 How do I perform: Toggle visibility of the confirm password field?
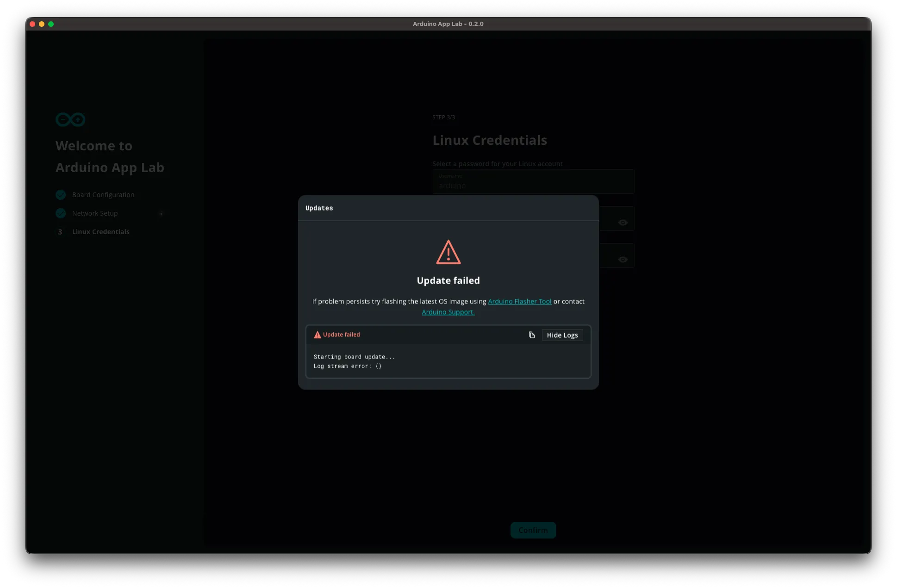(x=623, y=260)
